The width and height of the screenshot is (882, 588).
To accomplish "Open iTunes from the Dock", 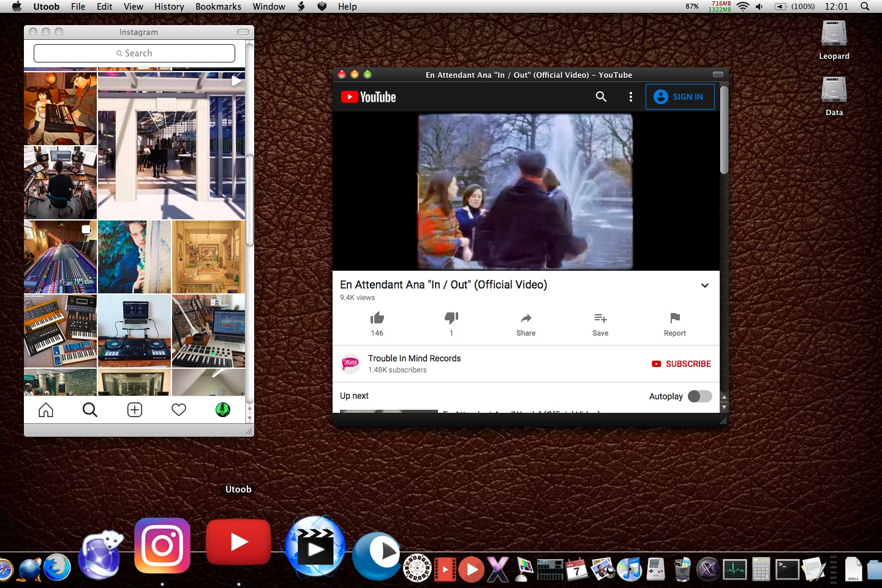I will coord(628,569).
